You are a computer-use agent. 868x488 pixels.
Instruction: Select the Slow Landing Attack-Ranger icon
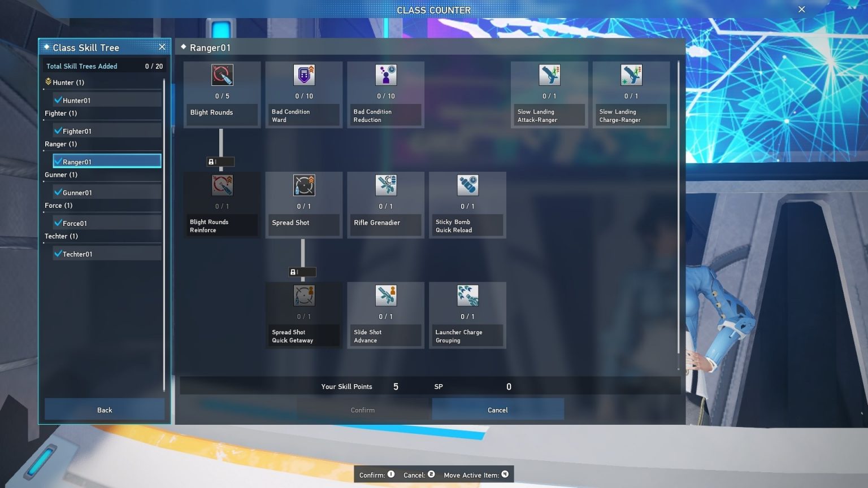(x=549, y=75)
